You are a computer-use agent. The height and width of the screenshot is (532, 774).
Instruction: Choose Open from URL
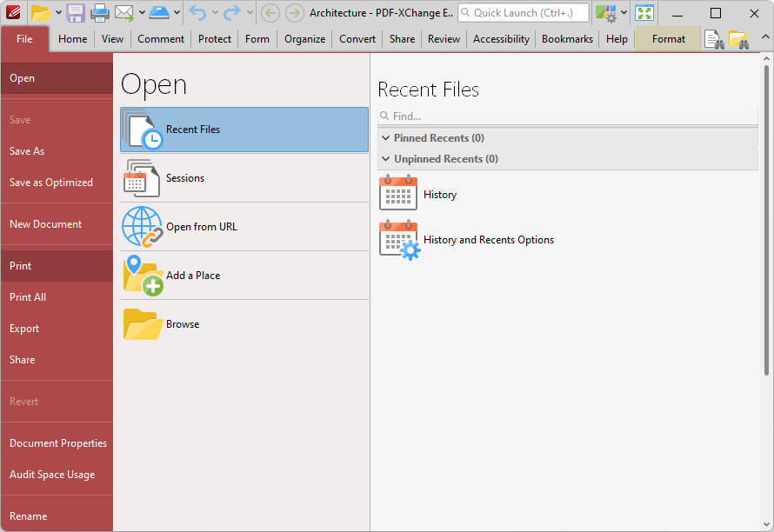[x=244, y=227]
